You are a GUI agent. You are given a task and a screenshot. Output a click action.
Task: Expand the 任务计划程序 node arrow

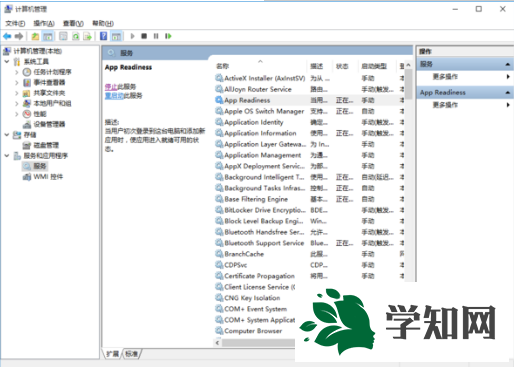17,72
